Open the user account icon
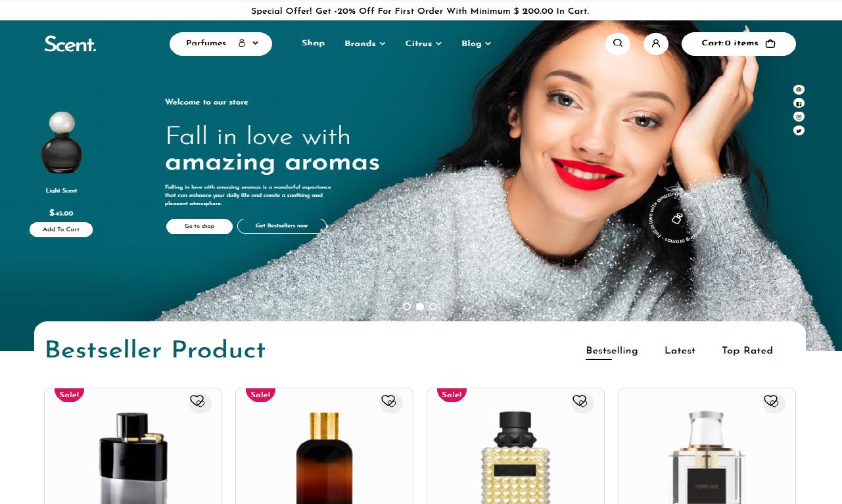Viewport: 842px width, 504px height. pyautogui.click(x=656, y=43)
